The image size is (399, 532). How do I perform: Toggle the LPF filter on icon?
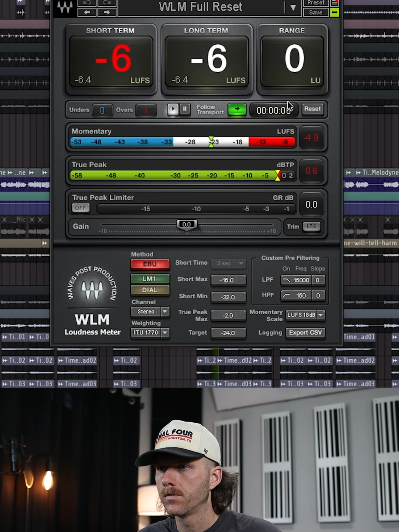point(286,280)
